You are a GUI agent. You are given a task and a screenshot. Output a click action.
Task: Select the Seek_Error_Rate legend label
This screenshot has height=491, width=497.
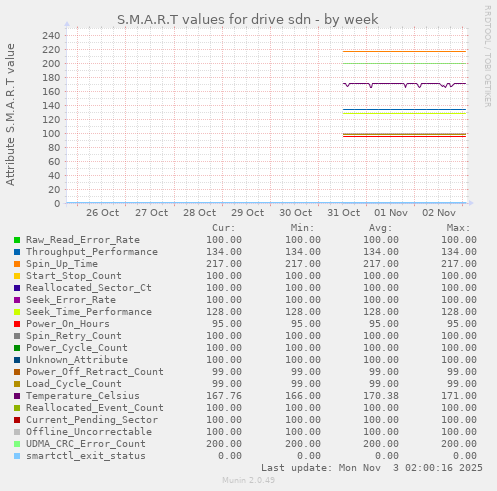point(71,300)
